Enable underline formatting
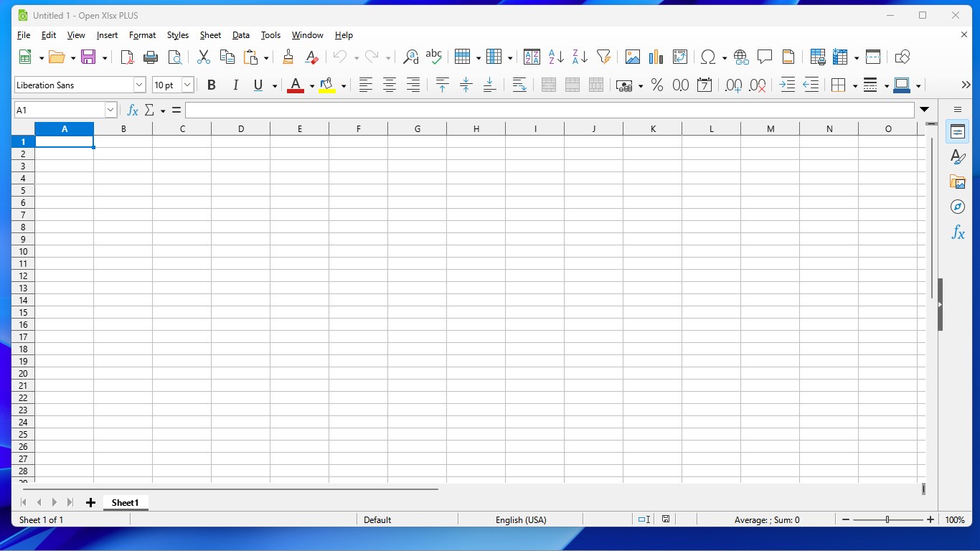The width and height of the screenshot is (980, 551). click(257, 85)
